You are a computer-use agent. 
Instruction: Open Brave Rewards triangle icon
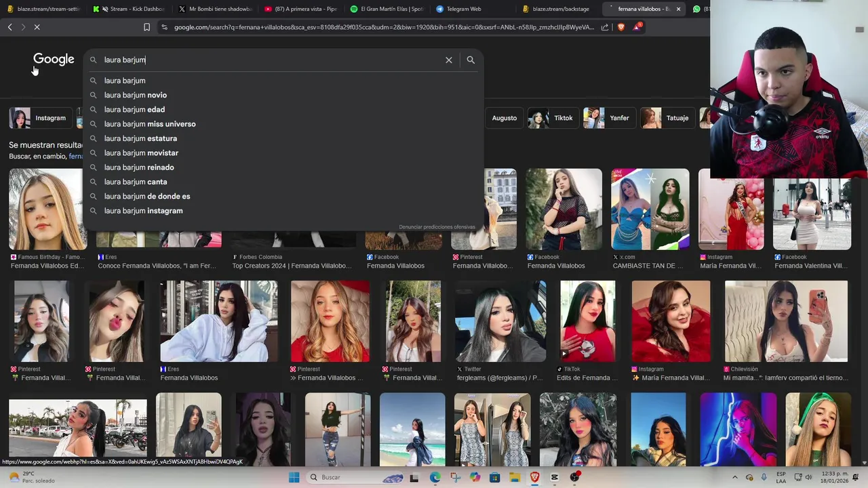coord(637,27)
